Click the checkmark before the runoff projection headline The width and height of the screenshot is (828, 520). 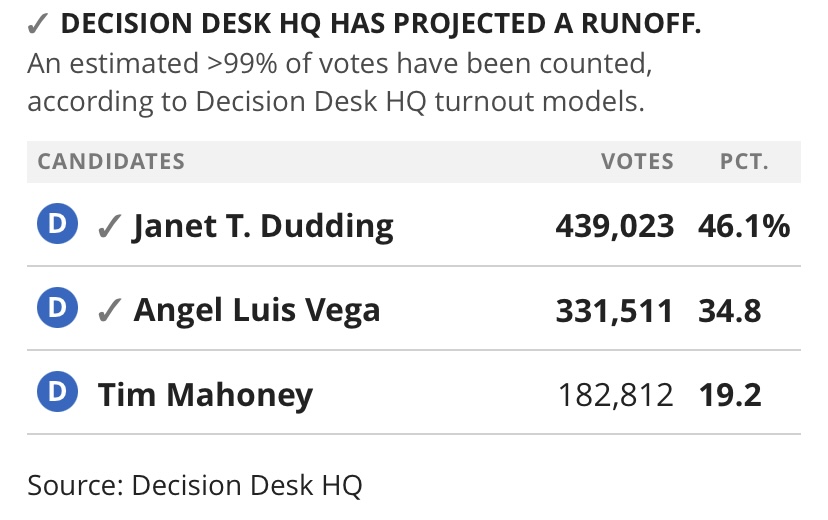(x=38, y=24)
